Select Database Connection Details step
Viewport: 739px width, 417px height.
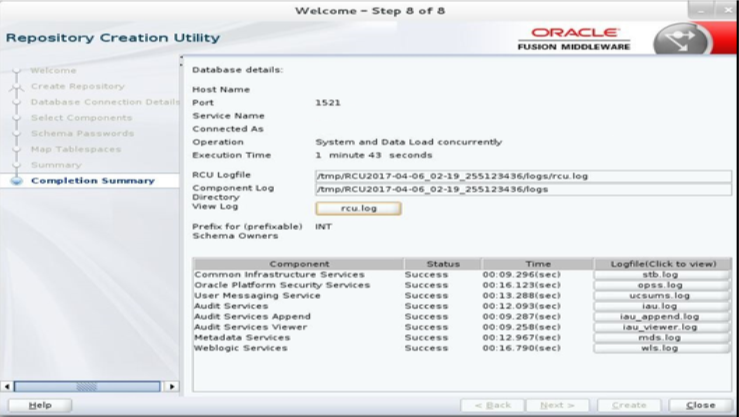(x=105, y=102)
